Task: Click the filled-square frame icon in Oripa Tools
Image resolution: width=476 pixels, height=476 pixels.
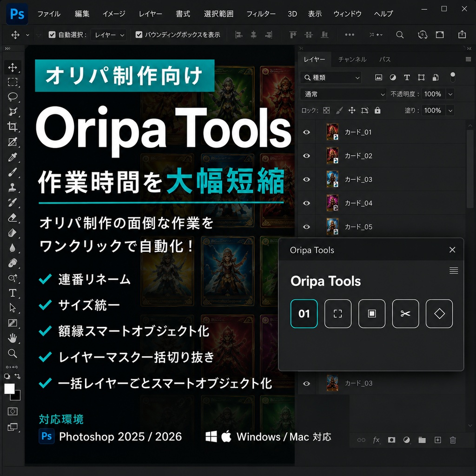Action: click(372, 314)
